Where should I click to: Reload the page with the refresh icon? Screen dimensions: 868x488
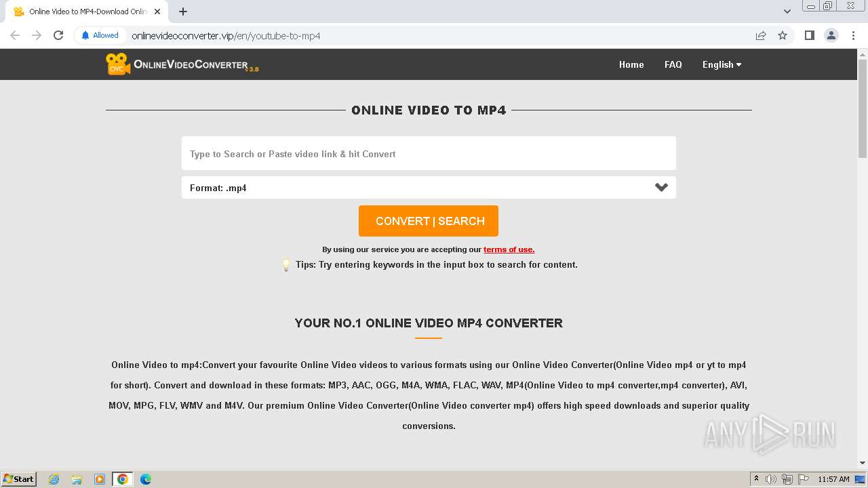coord(58,35)
